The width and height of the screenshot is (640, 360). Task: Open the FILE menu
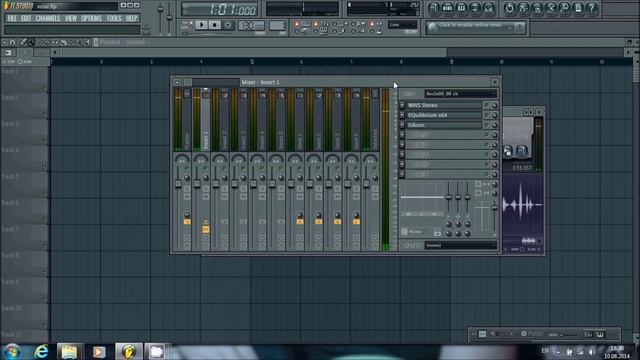click(x=12, y=18)
